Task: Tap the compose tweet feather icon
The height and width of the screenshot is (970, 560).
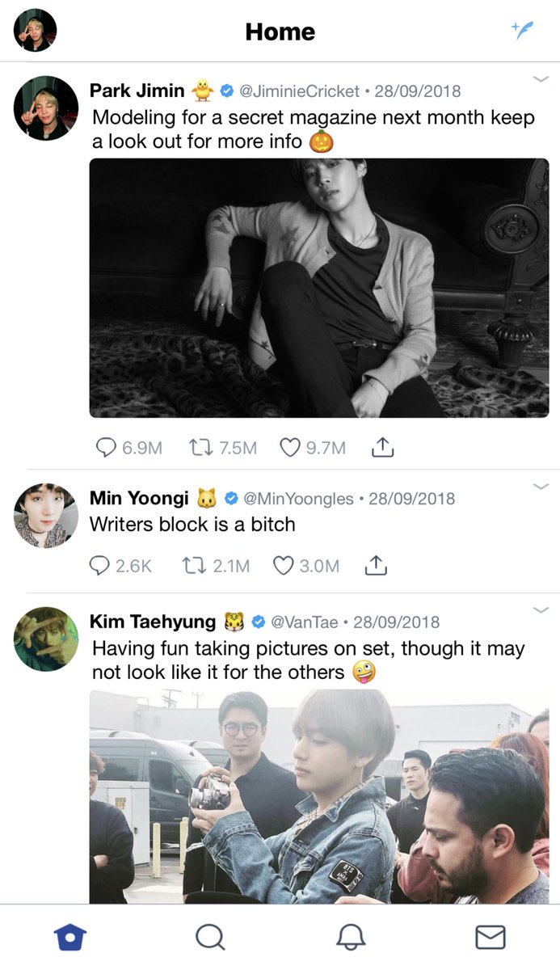Action: [523, 32]
